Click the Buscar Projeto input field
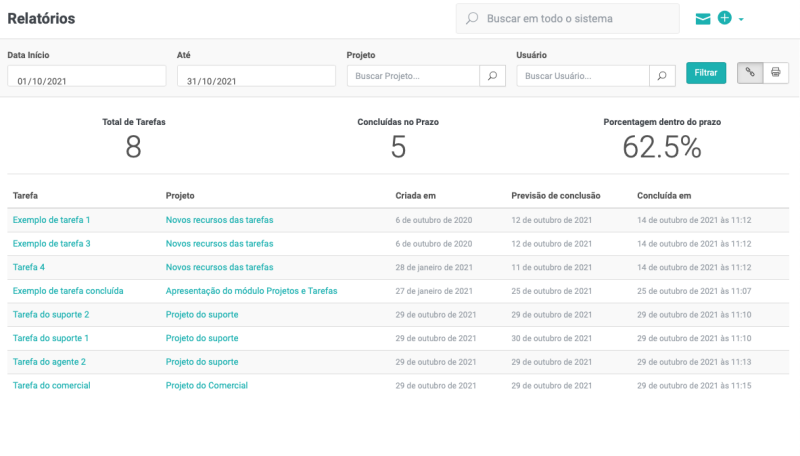Image resolution: width=800 pixels, height=456 pixels. (413, 76)
